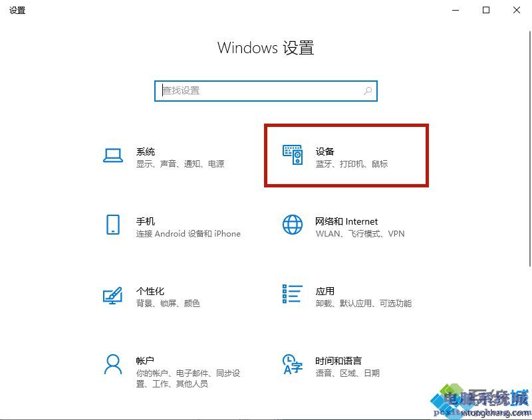Click 网络和 Internet title text
The image size is (532, 420).
pyautogui.click(x=346, y=221)
